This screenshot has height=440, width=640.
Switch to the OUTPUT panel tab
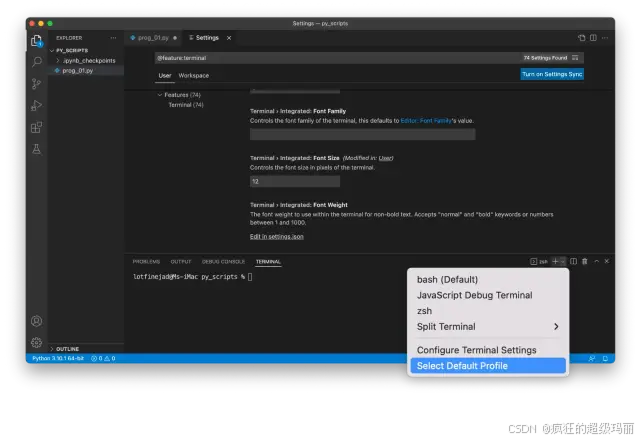coord(181,262)
